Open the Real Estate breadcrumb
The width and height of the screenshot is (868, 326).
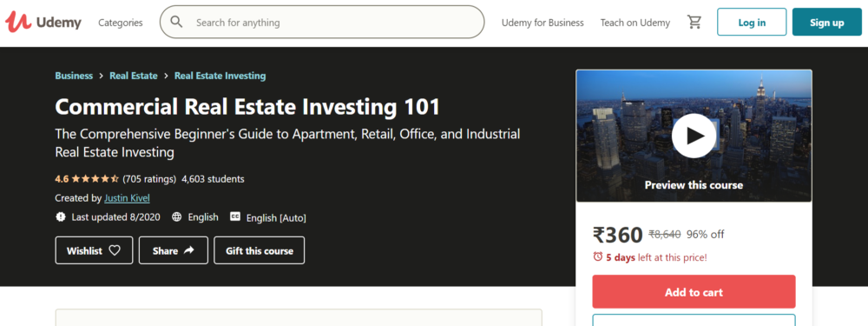point(134,76)
